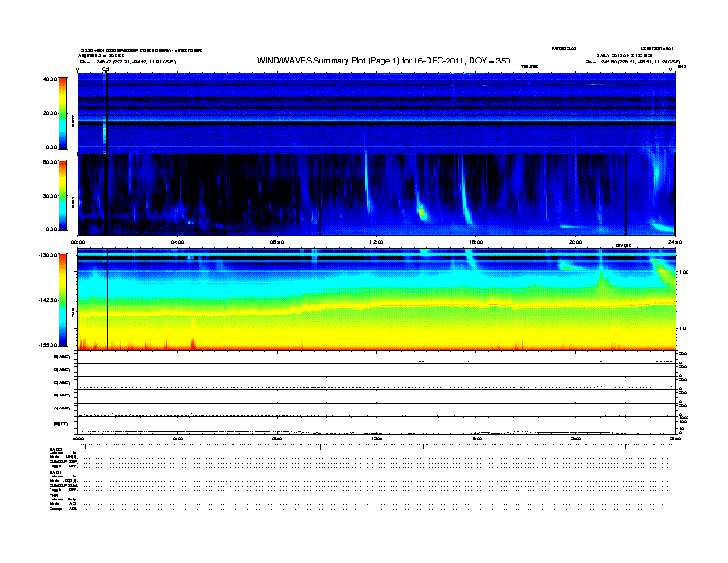Click the black vertical line near 22:00 in RAD1
728x563 pixels.
[x=626, y=194]
